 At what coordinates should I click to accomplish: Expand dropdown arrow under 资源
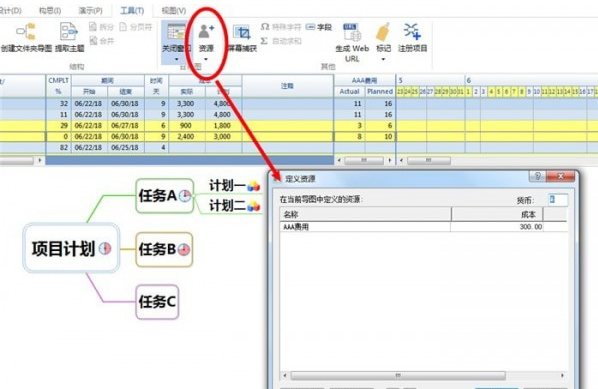coord(206,59)
